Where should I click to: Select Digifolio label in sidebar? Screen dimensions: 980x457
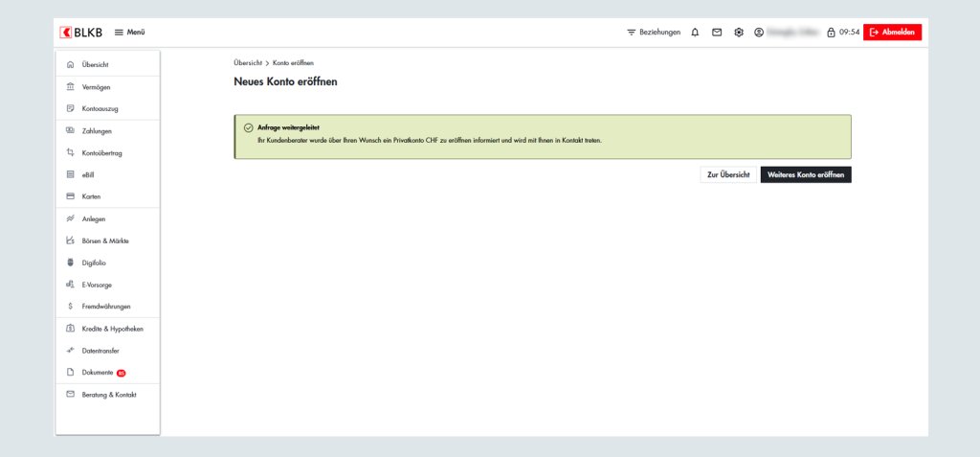[x=94, y=263]
